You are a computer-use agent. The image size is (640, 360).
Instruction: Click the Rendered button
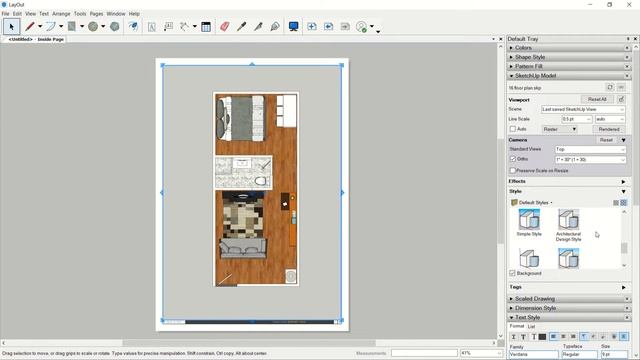[x=609, y=129]
